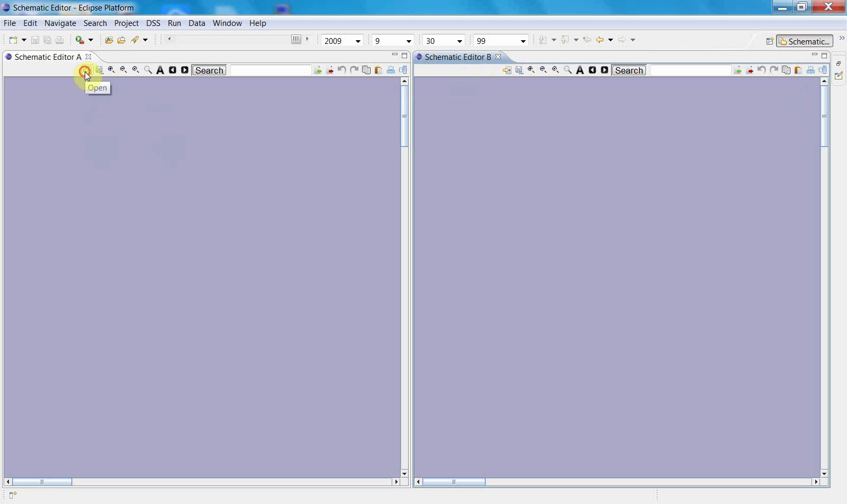Click Redo icon in Schematic Editor A
Image resolution: width=847 pixels, height=504 pixels.
pyautogui.click(x=354, y=70)
